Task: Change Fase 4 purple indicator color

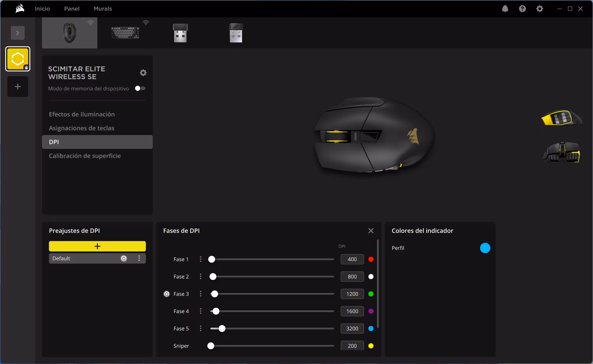Action: 371,311
